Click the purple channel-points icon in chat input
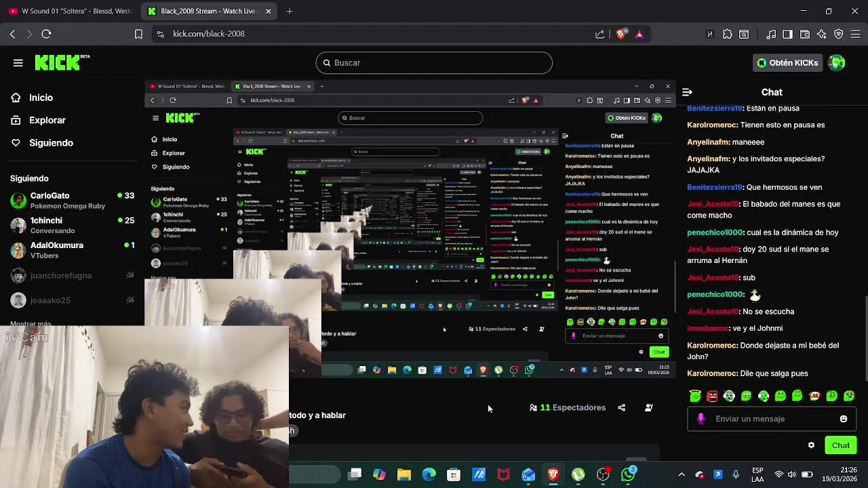 701,419
